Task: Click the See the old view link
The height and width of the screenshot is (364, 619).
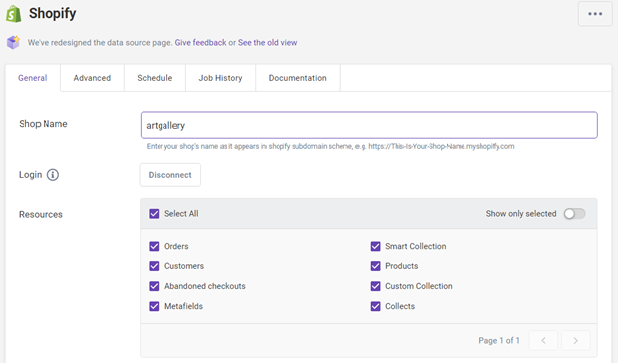Action: pos(267,43)
